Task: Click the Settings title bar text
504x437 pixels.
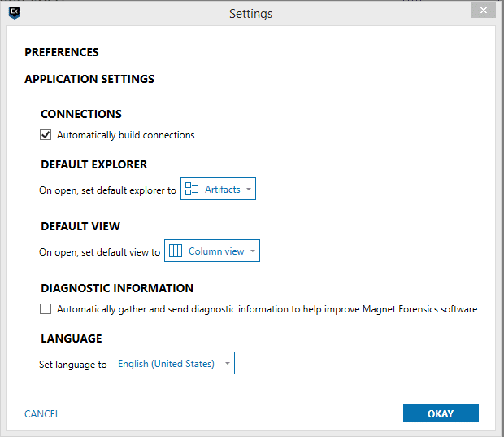Action: pos(250,14)
